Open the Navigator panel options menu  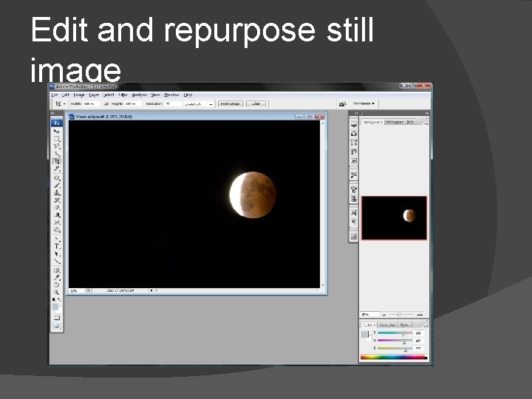(x=426, y=123)
